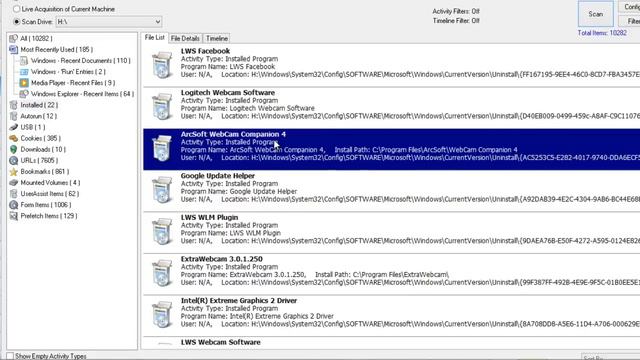Click the 'LWS Webcam Software' entry title
The image size is (640, 360).
tap(220, 342)
